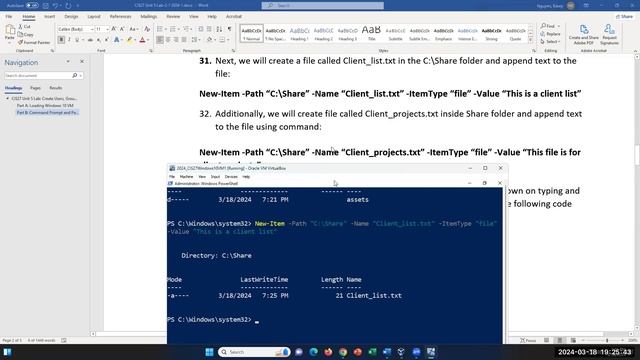640x360 pixels.
Task: Click the Justify alignment icon
Action: click(184, 40)
